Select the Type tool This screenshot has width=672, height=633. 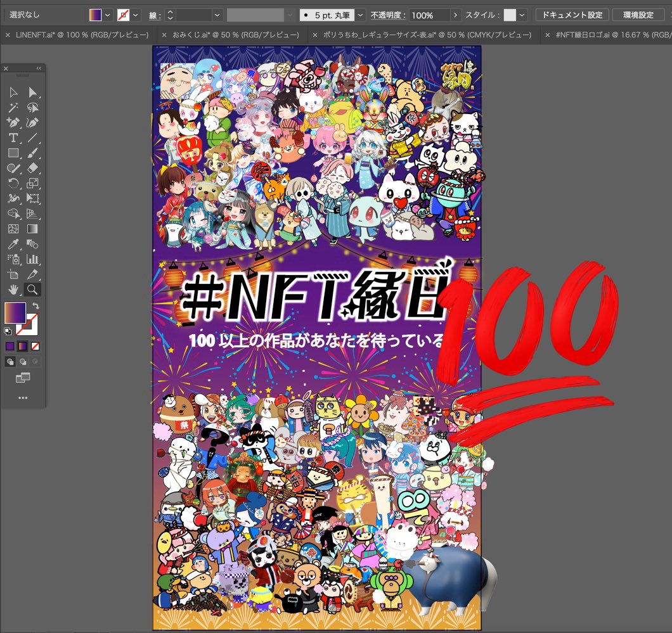pos(13,137)
